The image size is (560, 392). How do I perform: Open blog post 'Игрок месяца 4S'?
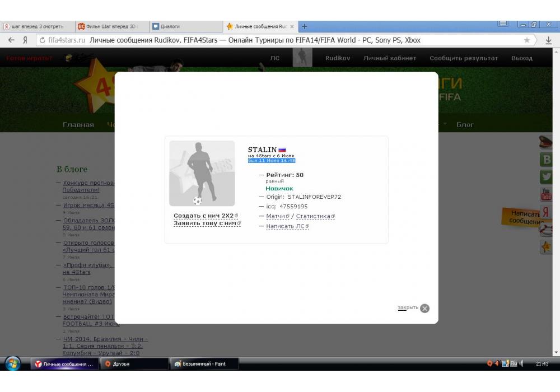[88, 206]
